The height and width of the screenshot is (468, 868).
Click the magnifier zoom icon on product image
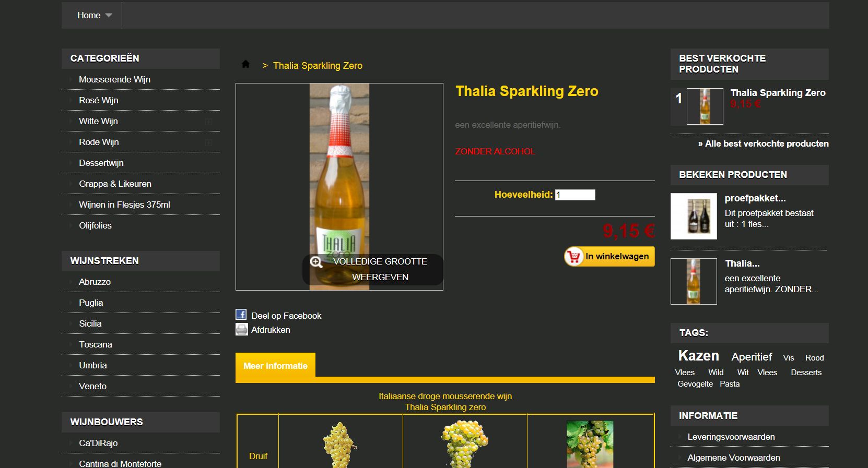click(316, 262)
